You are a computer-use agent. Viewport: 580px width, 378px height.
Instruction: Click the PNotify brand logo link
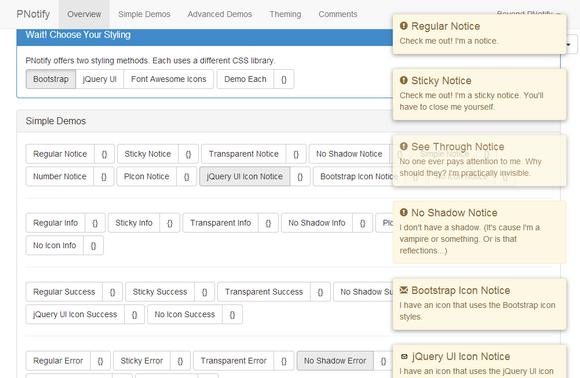point(33,14)
